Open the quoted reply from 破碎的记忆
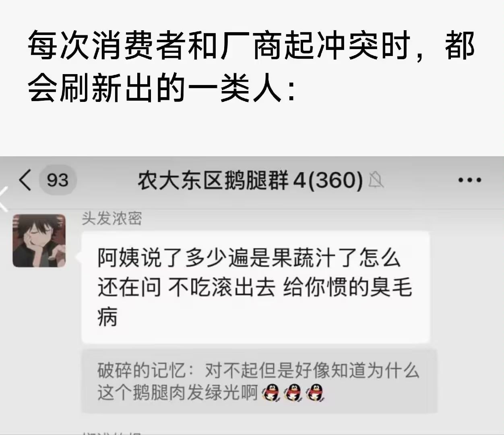 pos(259,381)
